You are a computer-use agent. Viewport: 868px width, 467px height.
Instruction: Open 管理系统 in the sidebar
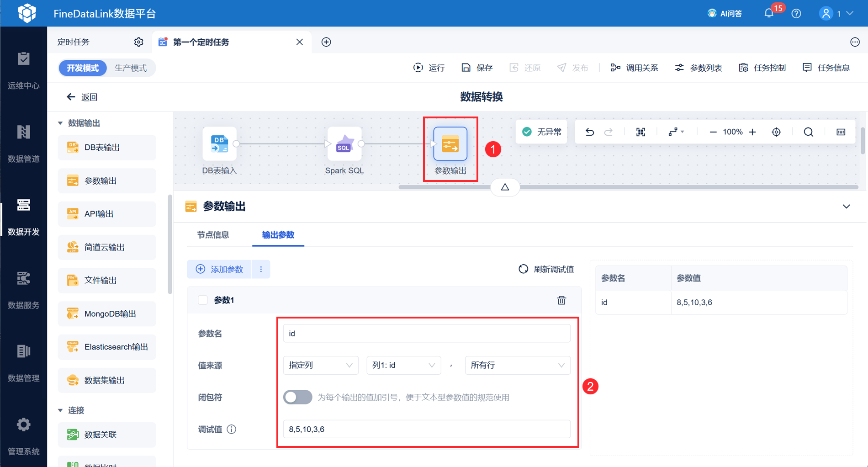(24, 436)
